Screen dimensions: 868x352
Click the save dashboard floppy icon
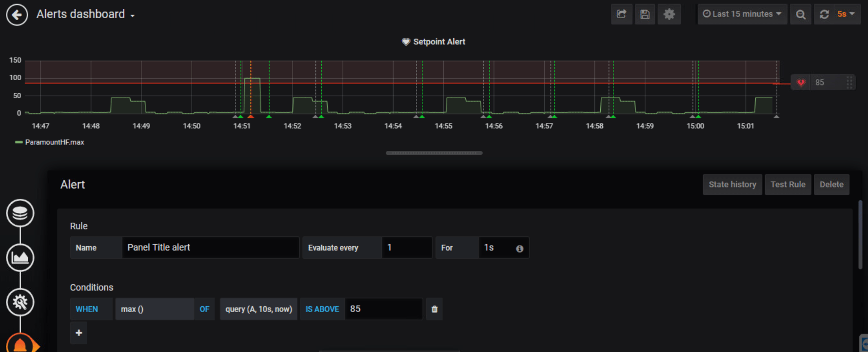click(645, 14)
